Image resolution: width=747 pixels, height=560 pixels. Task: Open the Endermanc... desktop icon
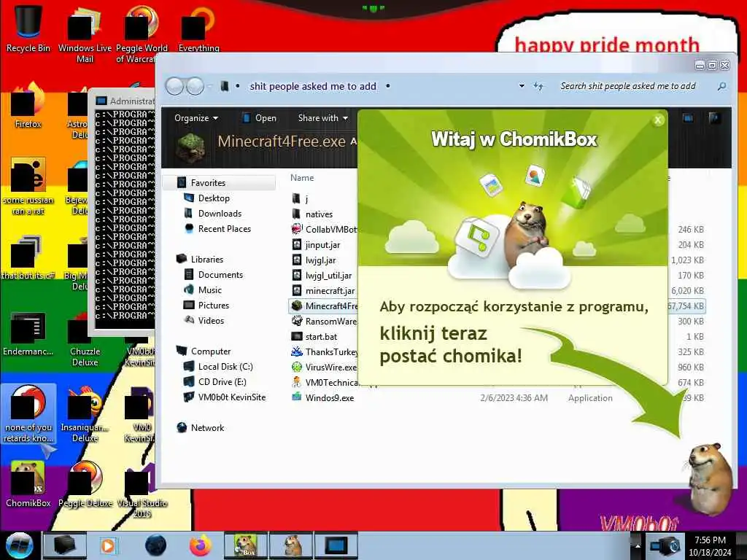(28, 334)
